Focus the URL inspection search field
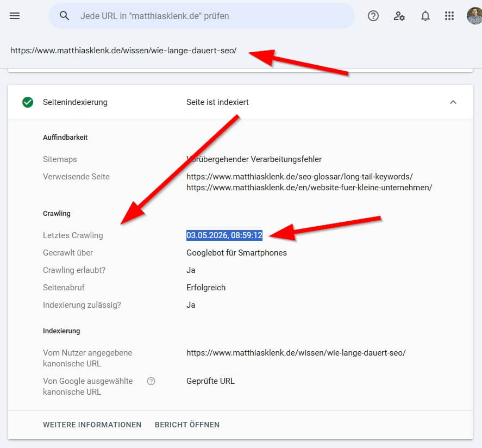Viewport: 482px width, 448px height. coord(202,16)
